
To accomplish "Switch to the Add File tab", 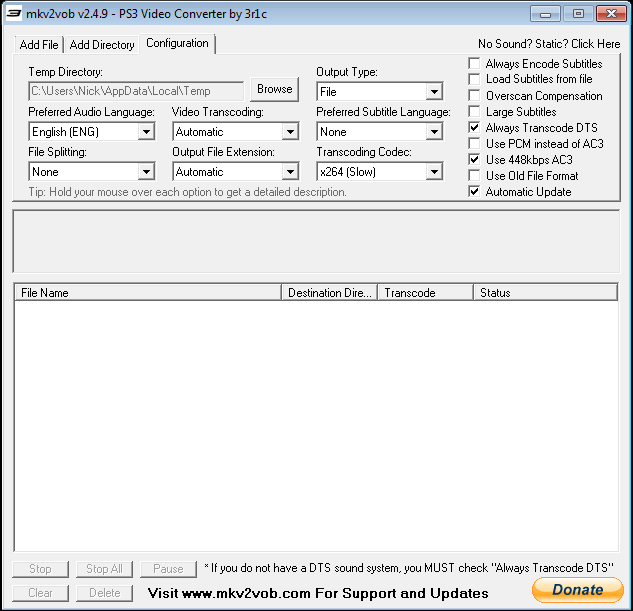I will [39, 45].
